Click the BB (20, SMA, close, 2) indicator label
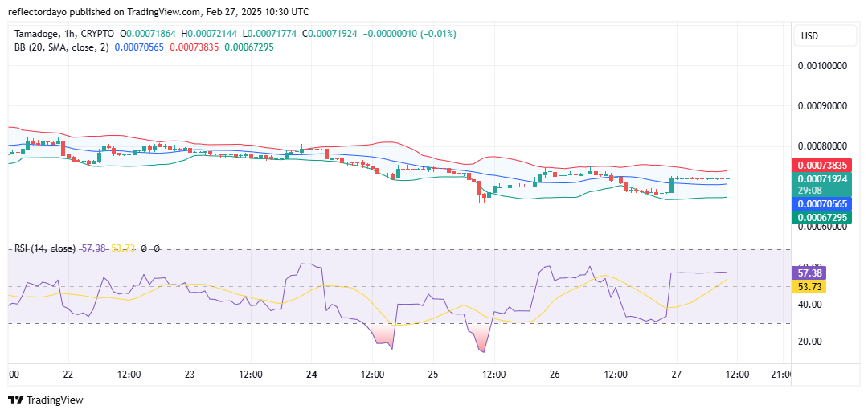The width and height of the screenshot is (868, 414). click(x=62, y=47)
